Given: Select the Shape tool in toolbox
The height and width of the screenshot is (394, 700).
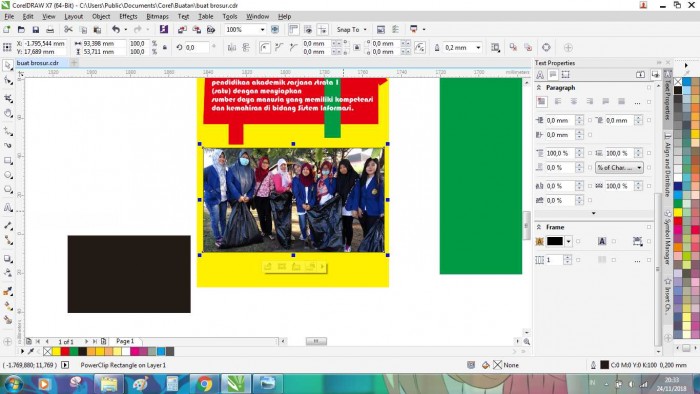Looking at the screenshot, I should (x=8, y=81).
